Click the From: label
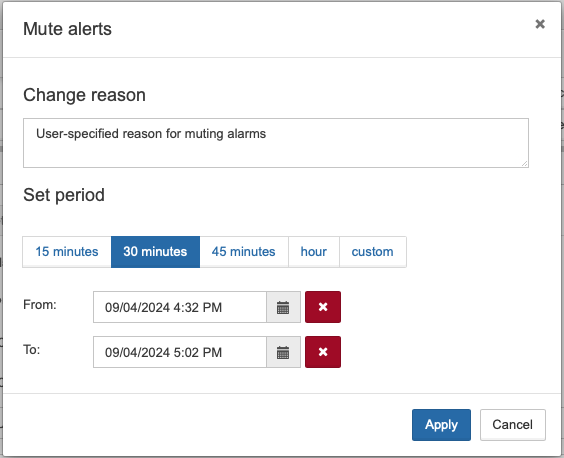 pos(40,305)
